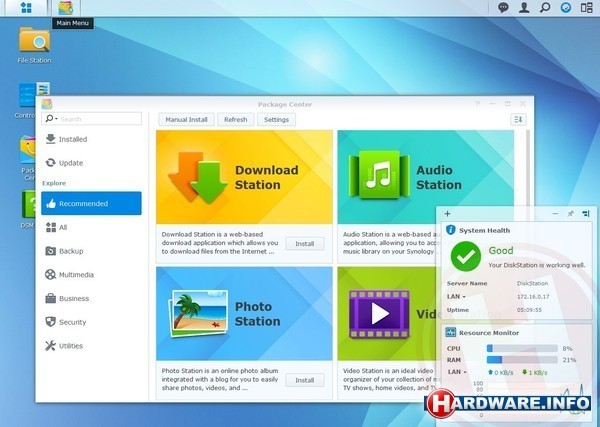Select the Business category
The height and width of the screenshot is (427, 600).
[x=91, y=298]
